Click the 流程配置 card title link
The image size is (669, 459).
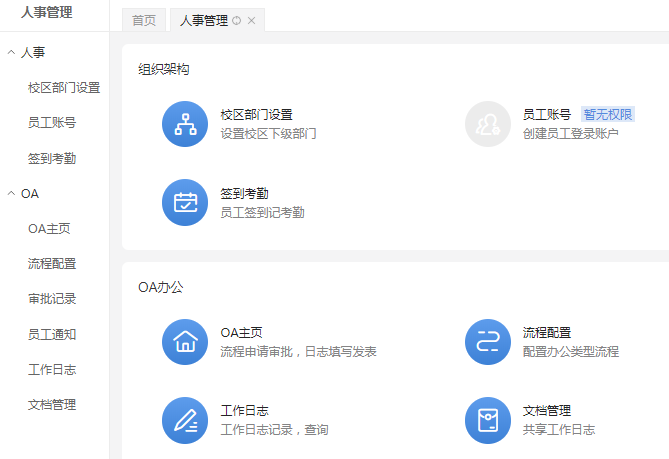click(x=546, y=333)
